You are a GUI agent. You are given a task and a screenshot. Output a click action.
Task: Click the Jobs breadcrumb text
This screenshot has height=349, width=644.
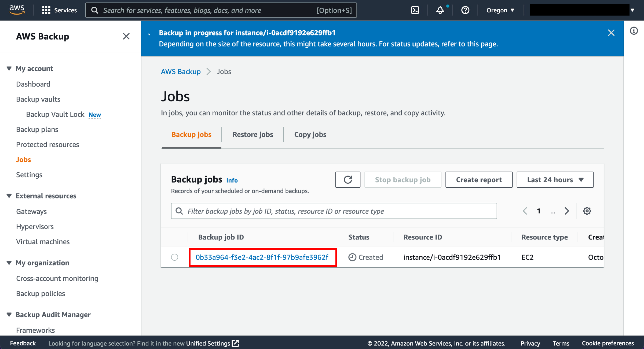click(224, 71)
